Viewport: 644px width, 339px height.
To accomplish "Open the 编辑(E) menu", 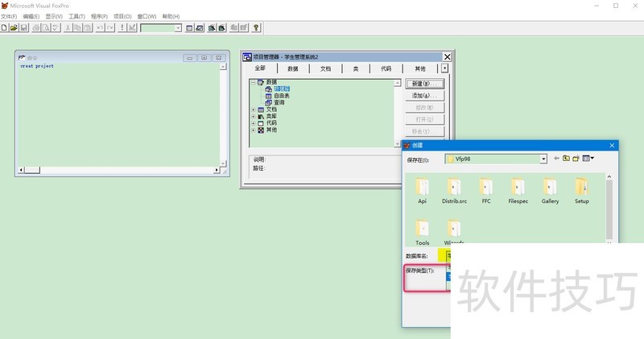I will click(31, 16).
